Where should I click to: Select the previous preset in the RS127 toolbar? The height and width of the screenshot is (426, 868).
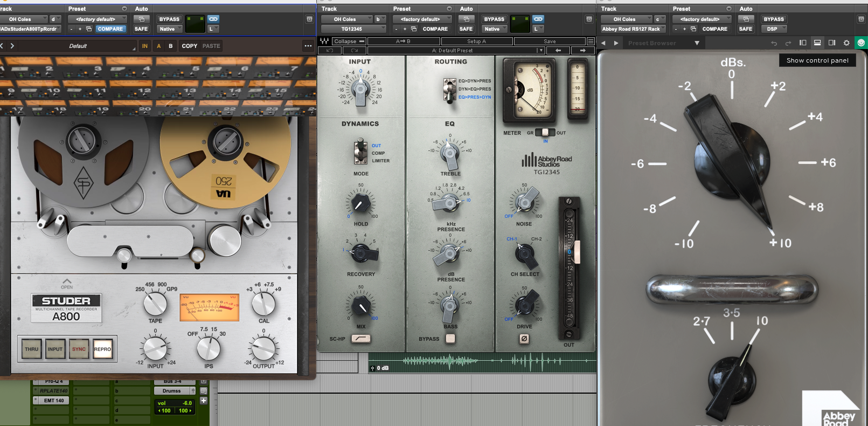pos(603,43)
